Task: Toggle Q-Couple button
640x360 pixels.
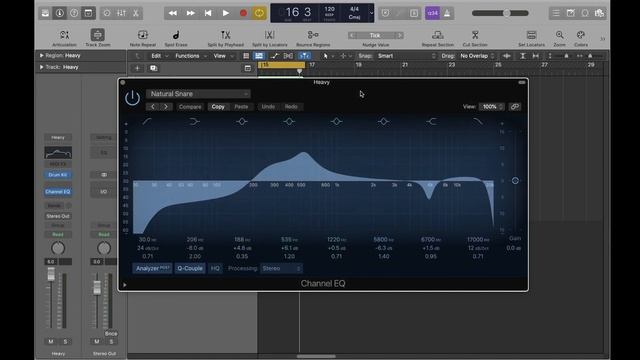Action: 190,269
